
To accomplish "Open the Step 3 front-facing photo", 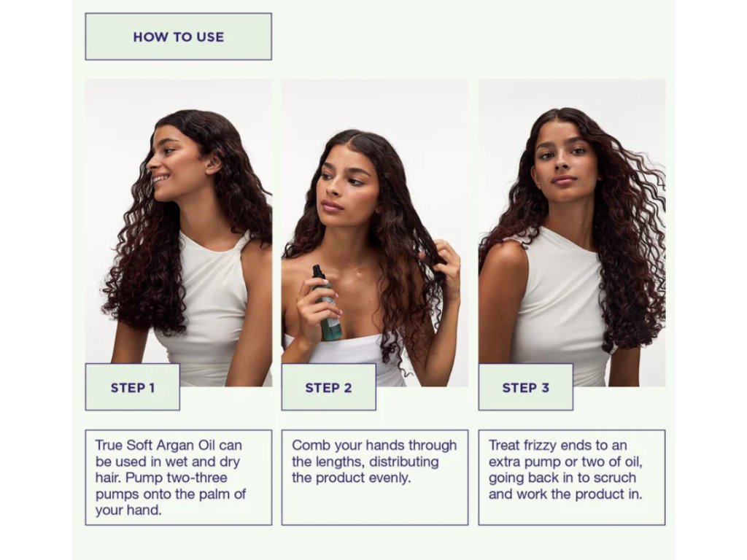I will (572, 233).
